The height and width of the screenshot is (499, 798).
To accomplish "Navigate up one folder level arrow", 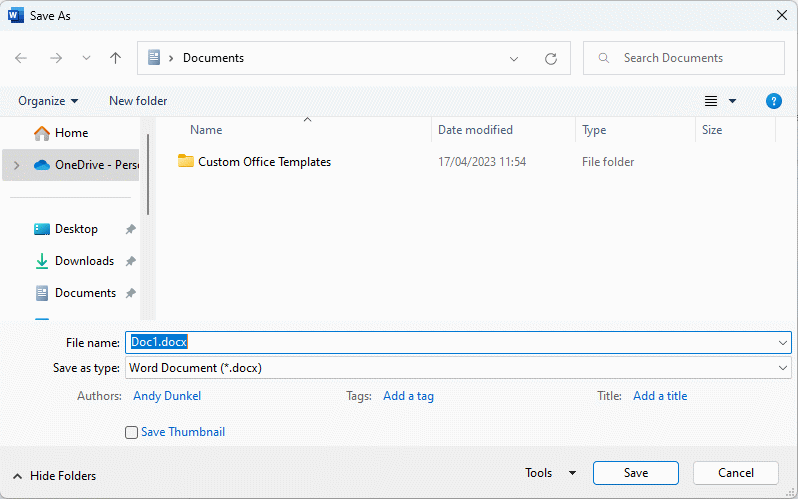I will [x=116, y=58].
